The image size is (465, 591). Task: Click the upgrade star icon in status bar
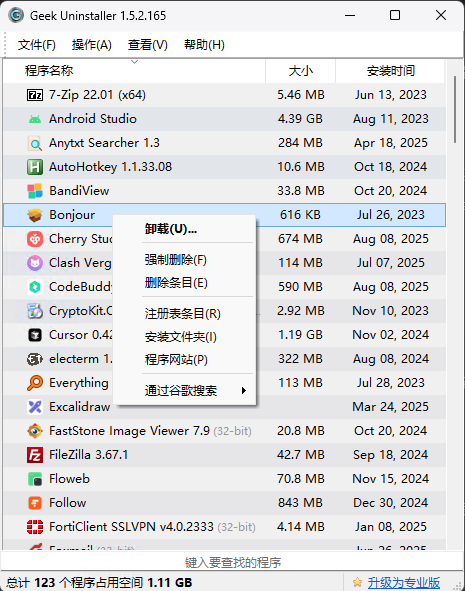[x=357, y=582]
